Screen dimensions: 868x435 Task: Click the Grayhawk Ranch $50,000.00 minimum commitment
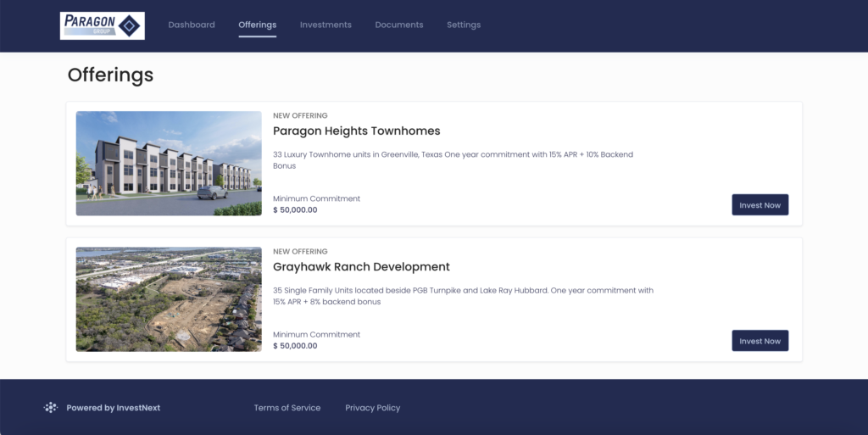point(295,346)
